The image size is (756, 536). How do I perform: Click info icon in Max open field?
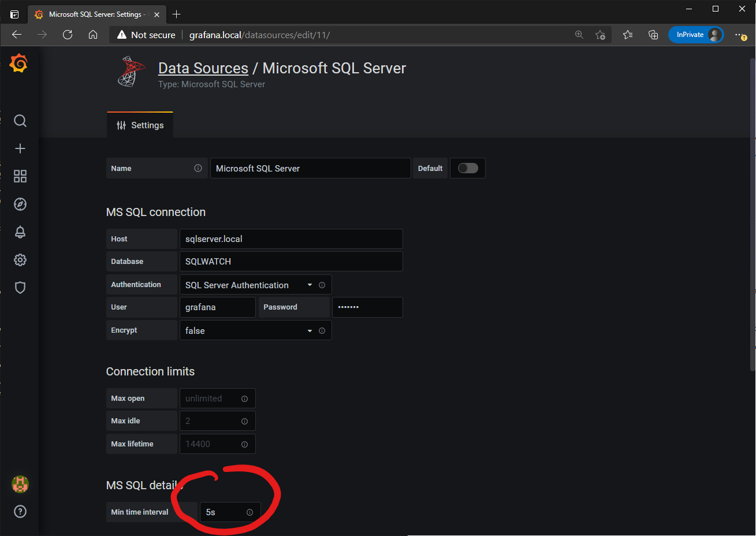[x=244, y=399]
